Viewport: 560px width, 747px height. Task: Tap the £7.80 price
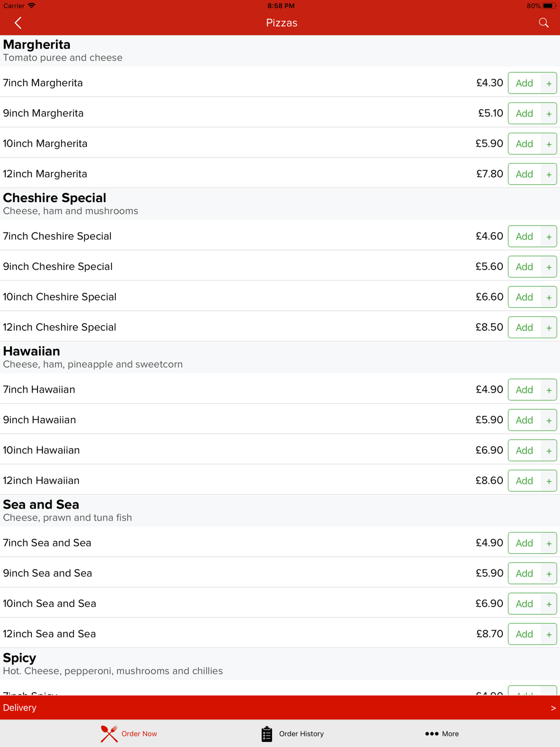[x=489, y=174]
